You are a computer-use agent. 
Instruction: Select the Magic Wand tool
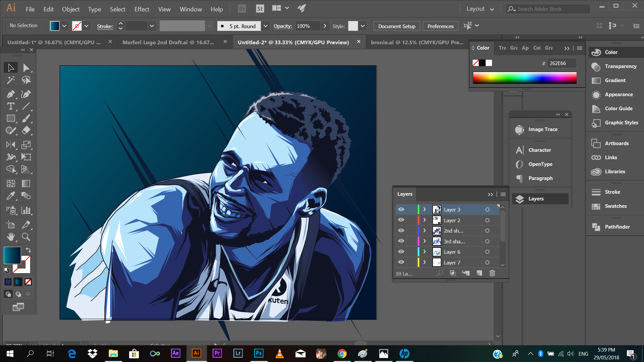click(x=11, y=80)
